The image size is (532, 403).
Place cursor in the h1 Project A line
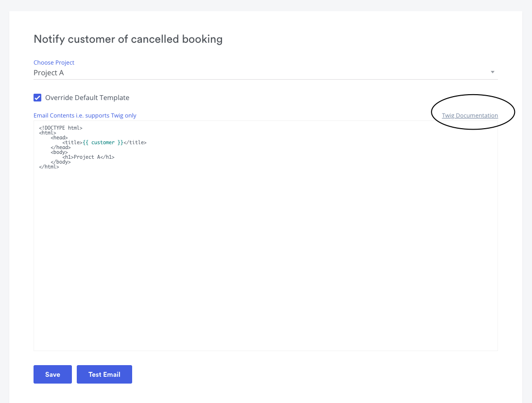click(x=88, y=157)
